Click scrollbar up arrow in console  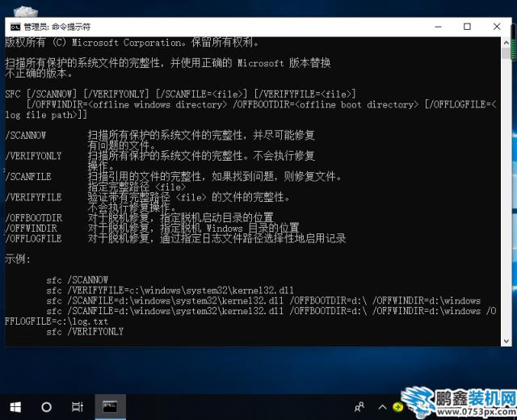(506, 43)
